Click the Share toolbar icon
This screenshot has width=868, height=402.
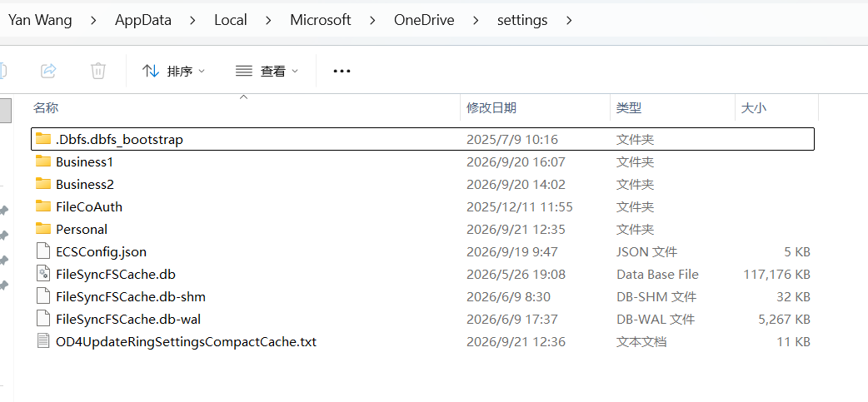click(48, 71)
